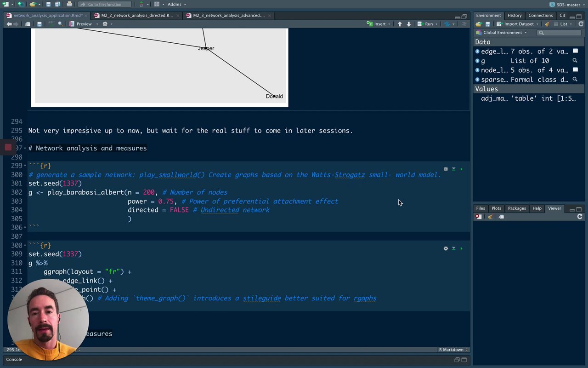Refresh the Environment pane
Image resolution: width=588 pixels, height=368 pixels.
(x=580, y=24)
